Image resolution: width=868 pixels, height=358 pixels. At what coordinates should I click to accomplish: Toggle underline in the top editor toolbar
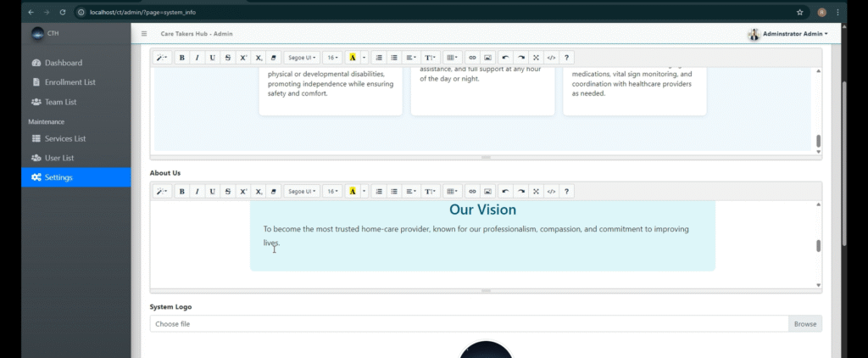point(213,57)
